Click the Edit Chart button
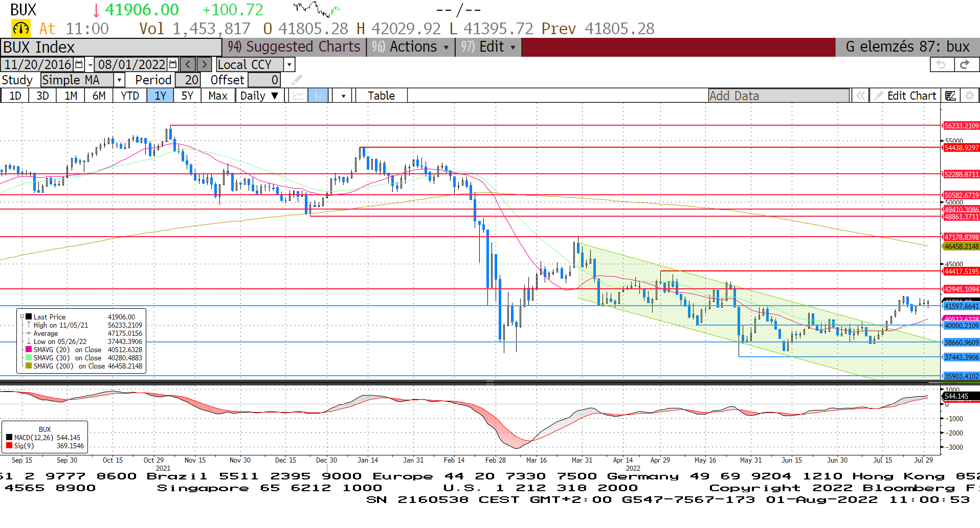 (905, 96)
